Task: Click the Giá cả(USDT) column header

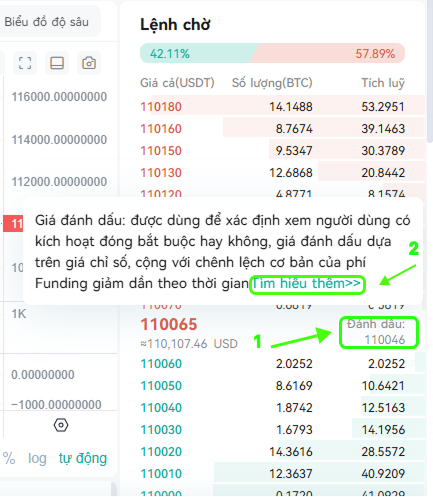Action: coord(177,83)
